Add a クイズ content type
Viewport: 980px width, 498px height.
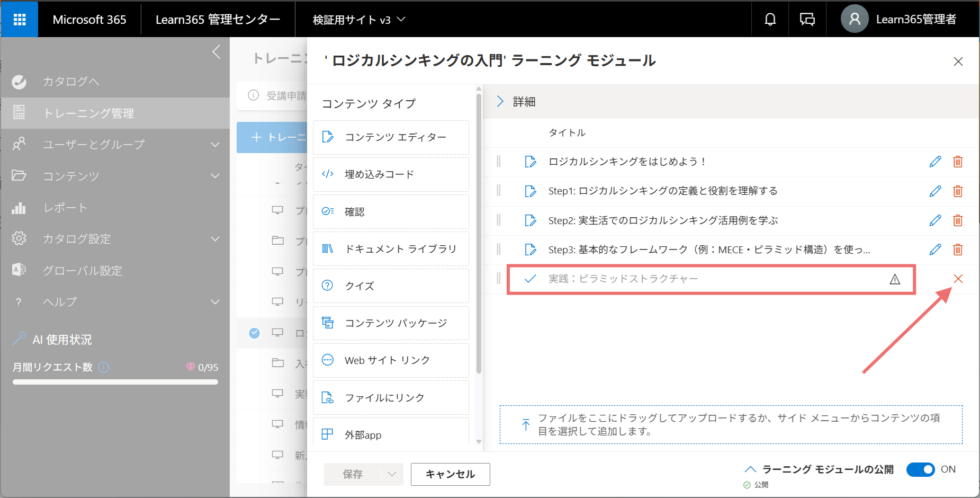click(x=391, y=286)
